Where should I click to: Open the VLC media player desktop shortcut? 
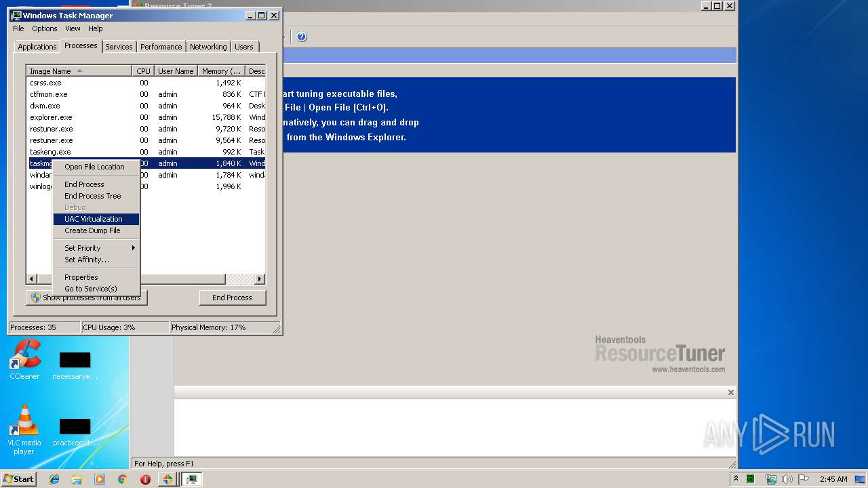[24, 430]
